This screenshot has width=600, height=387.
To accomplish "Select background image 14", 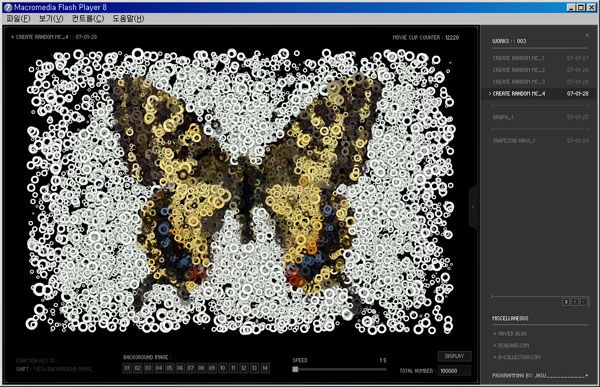I will (x=265, y=368).
